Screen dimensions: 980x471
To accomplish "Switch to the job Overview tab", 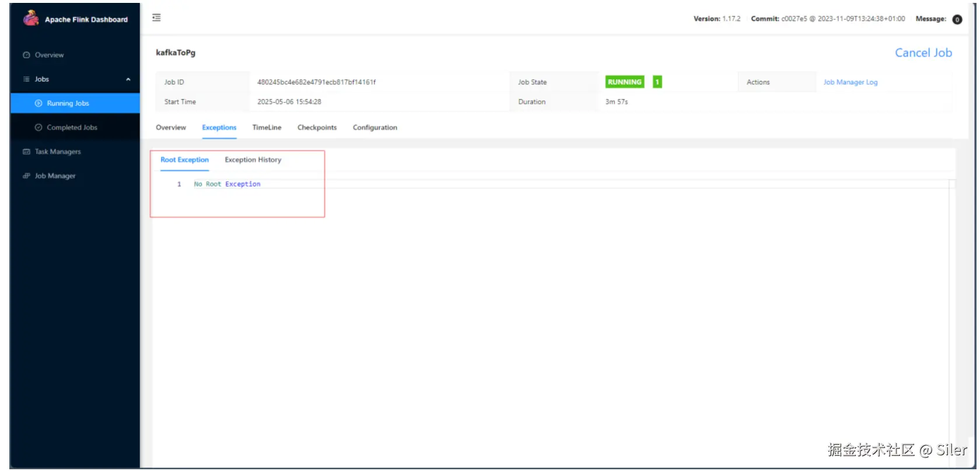I will 171,127.
